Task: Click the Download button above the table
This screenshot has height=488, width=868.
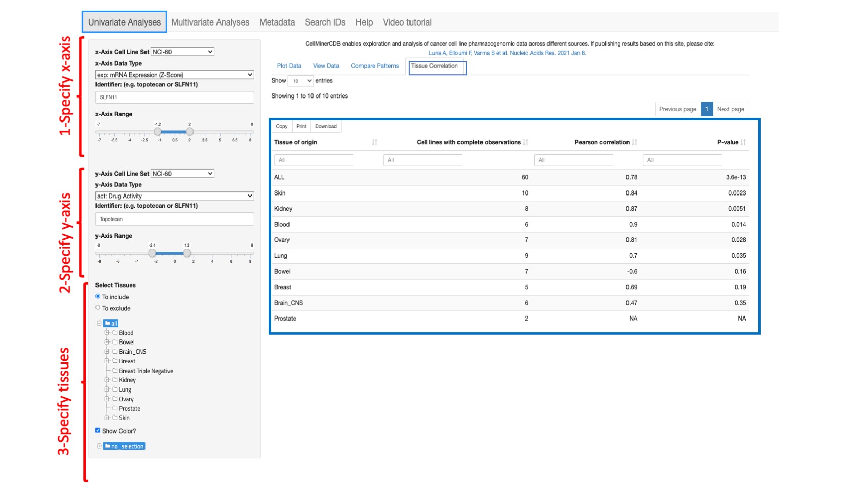Action: [x=326, y=126]
